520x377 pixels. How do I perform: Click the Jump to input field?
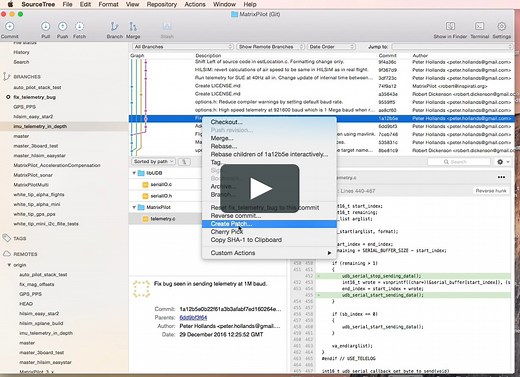tap(452, 47)
